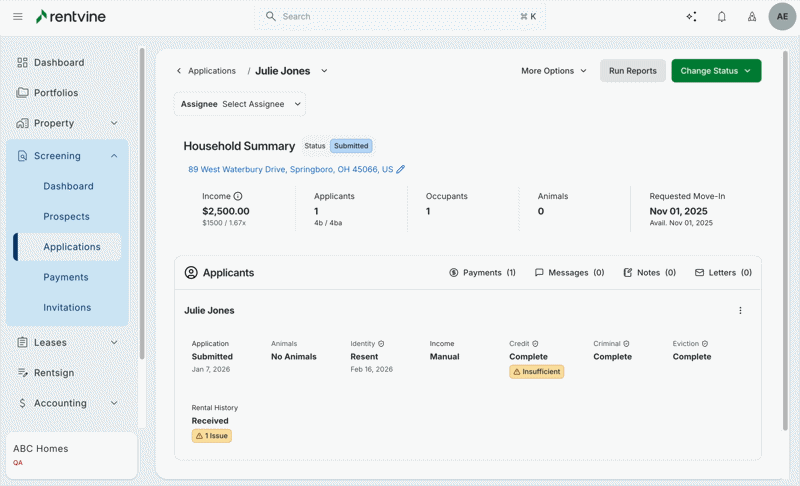Open the notifications bell icon
The width and height of the screenshot is (800, 486).
(x=721, y=17)
